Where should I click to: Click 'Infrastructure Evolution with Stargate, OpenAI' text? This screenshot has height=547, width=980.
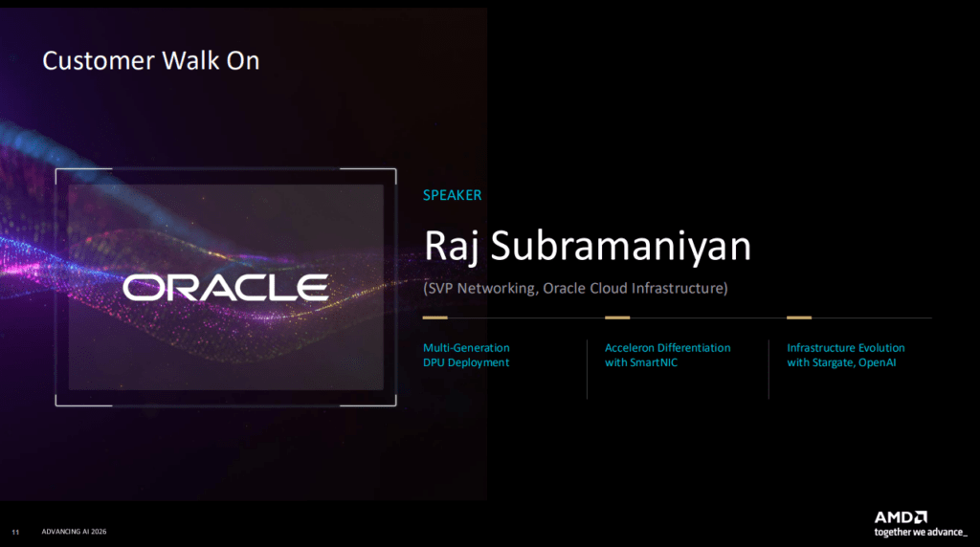click(x=846, y=355)
